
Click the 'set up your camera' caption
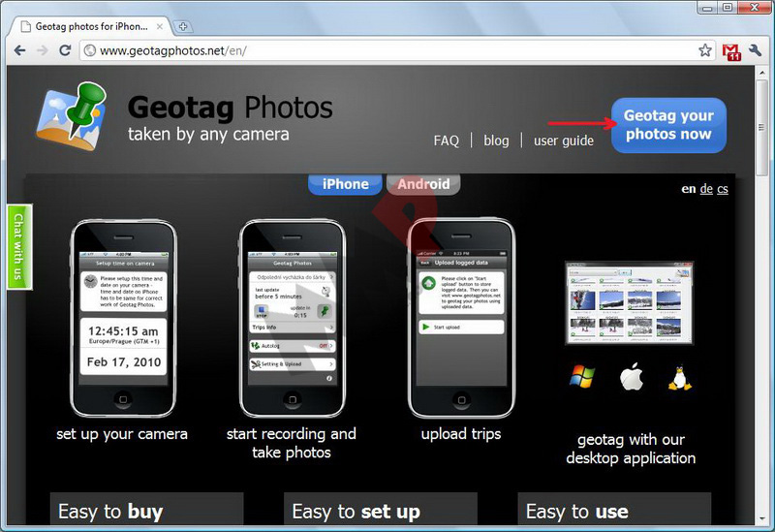coord(122,434)
